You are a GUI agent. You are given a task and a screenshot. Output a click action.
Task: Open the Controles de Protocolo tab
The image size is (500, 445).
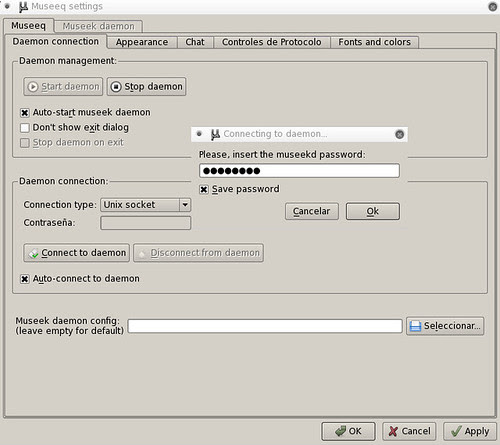tap(272, 42)
